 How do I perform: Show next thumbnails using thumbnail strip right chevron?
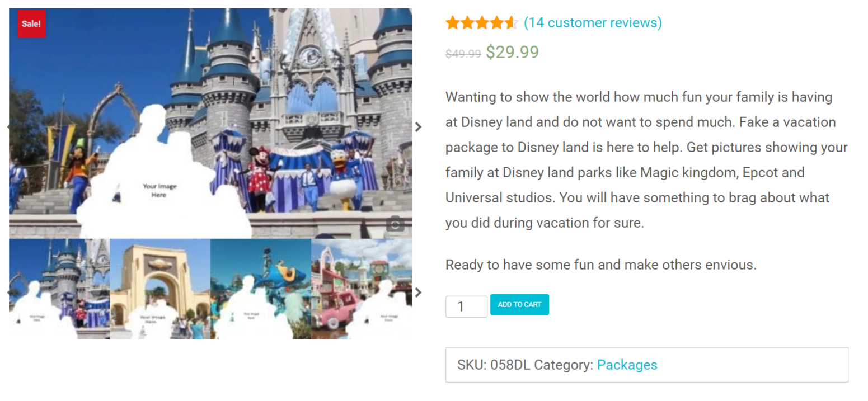(418, 292)
